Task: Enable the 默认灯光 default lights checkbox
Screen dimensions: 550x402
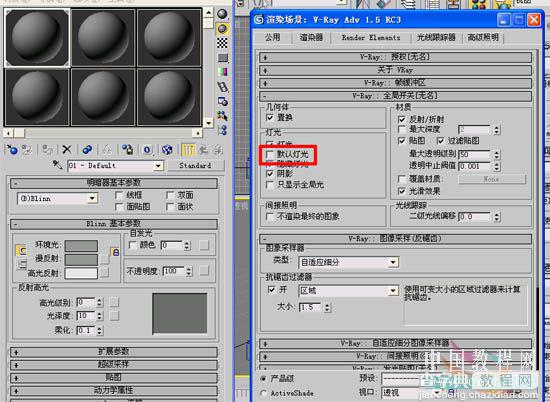Action: (x=270, y=154)
